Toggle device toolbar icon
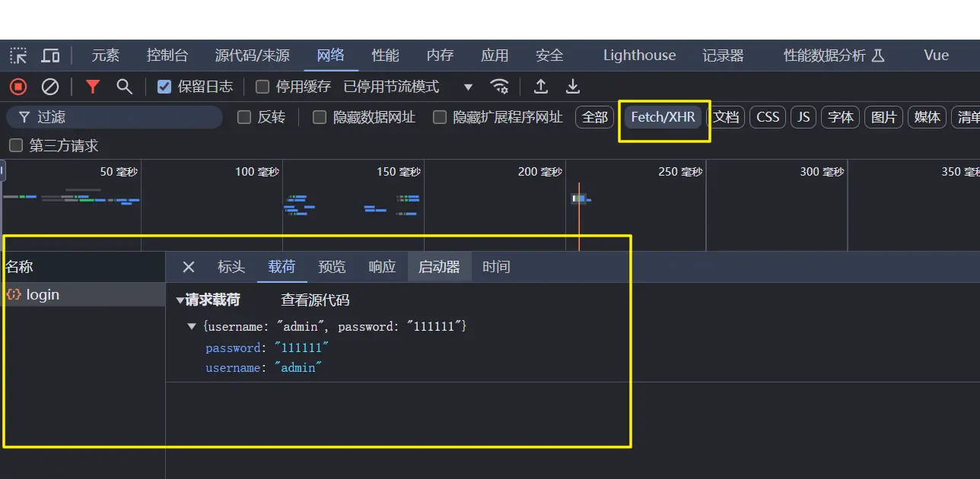This screenshot has width=980, height=479. [x=50, y=56]
